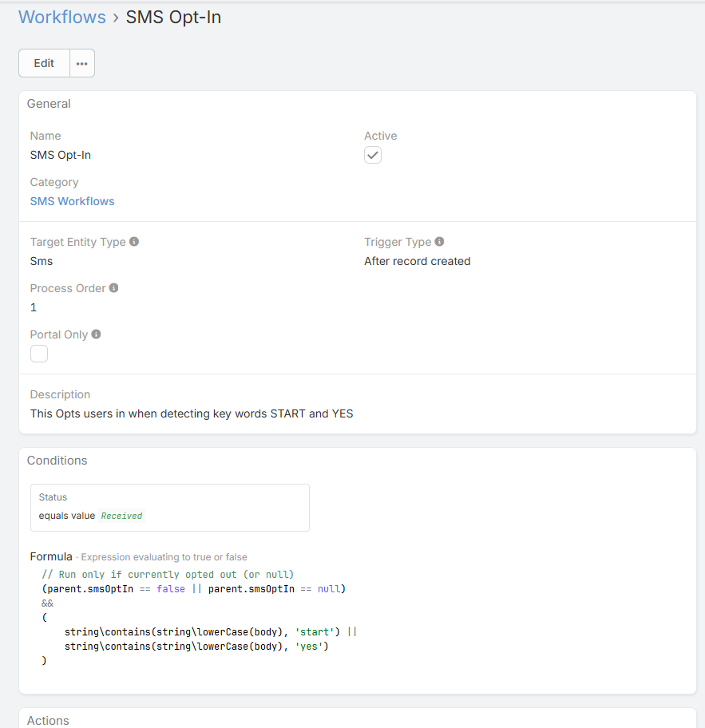This screenshot has height=728, width=705.
Task: Click info icon next to Trigger Type
Action: (x=439, y=242)
